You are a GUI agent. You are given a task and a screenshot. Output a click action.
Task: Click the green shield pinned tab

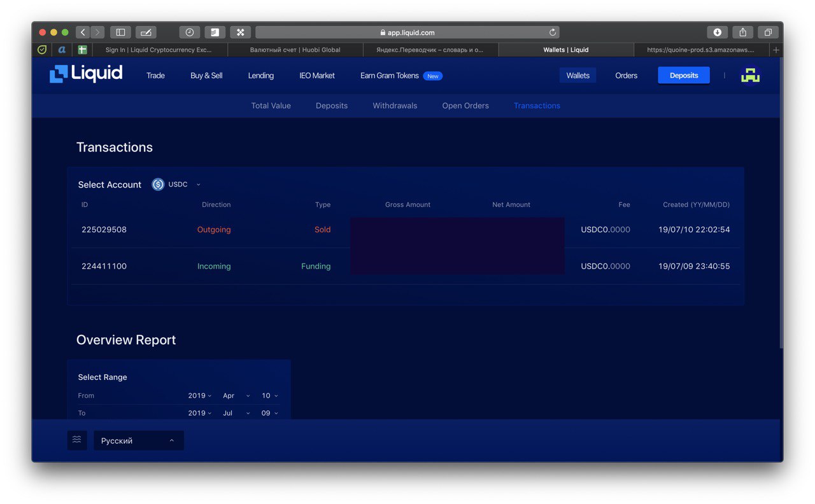click(x=42, y=50)
